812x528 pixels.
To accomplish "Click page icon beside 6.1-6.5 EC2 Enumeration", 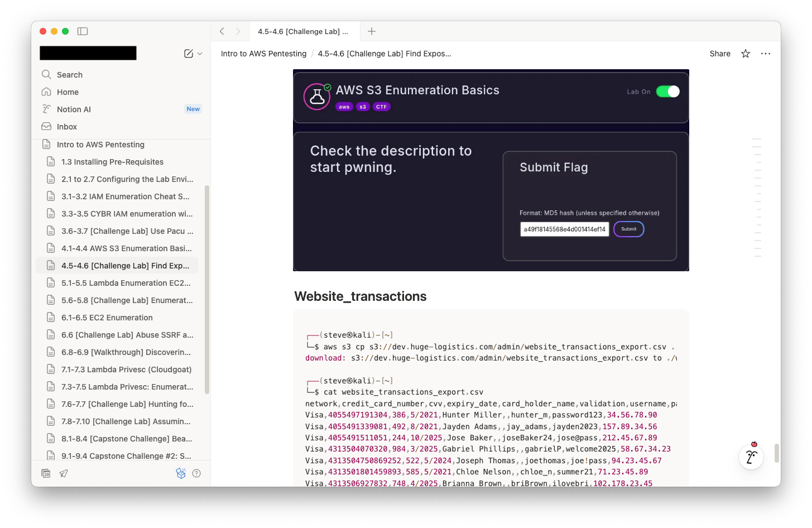I will click(x=51, y=318).
